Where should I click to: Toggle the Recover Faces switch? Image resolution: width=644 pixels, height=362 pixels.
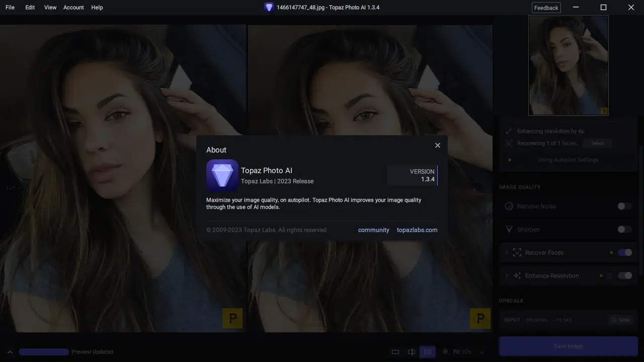(x=624, y=252)
